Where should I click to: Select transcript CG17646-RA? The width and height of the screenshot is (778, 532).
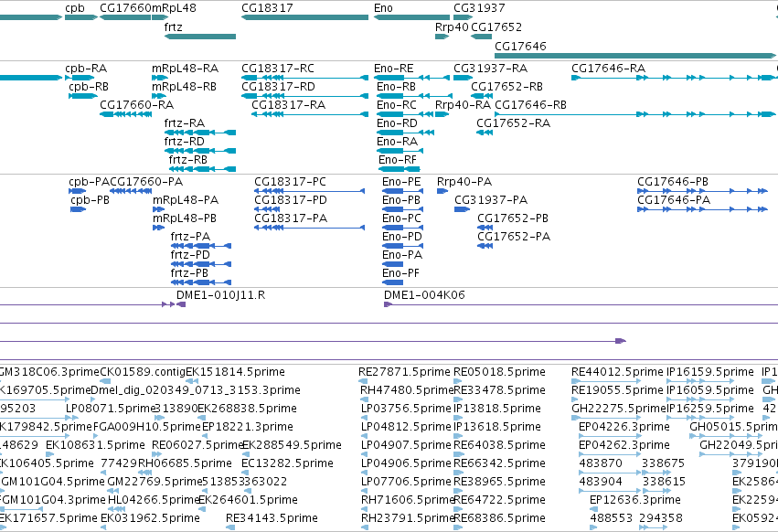(x=674, y=78)
